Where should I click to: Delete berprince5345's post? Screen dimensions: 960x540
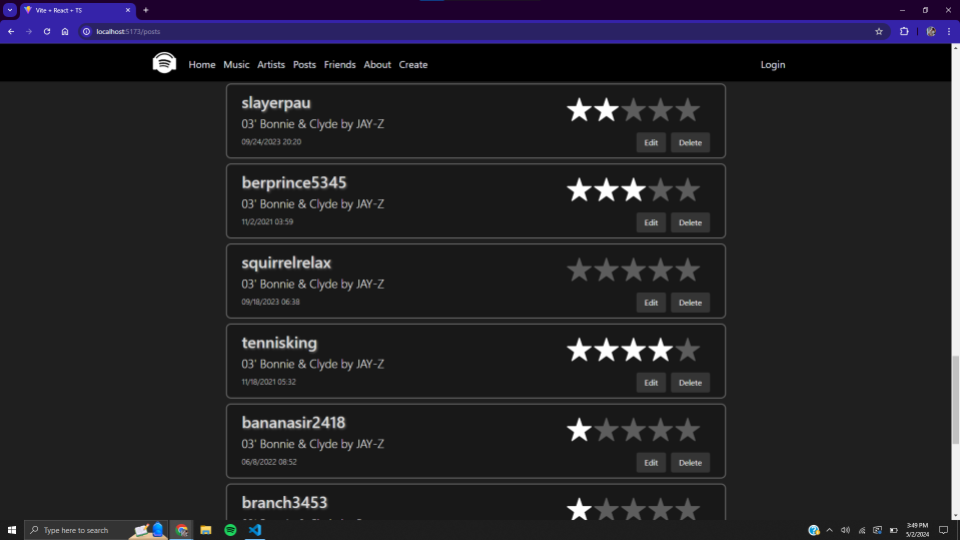tap(690, 223)
